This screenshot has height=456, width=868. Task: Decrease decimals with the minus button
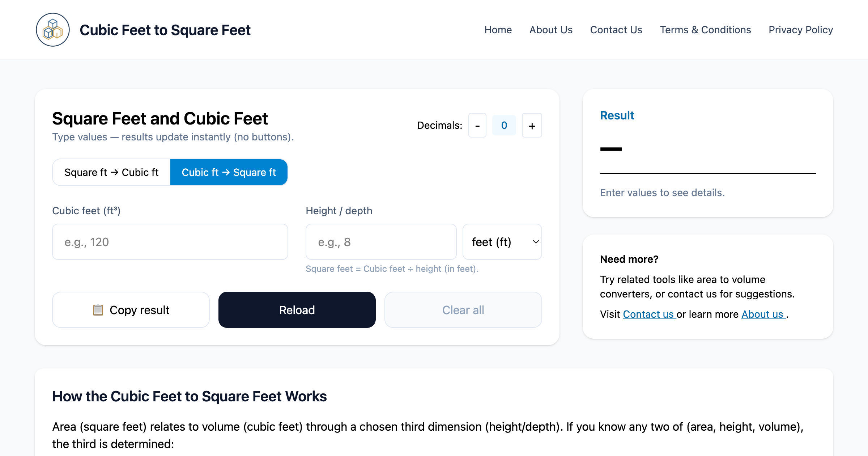477,126
